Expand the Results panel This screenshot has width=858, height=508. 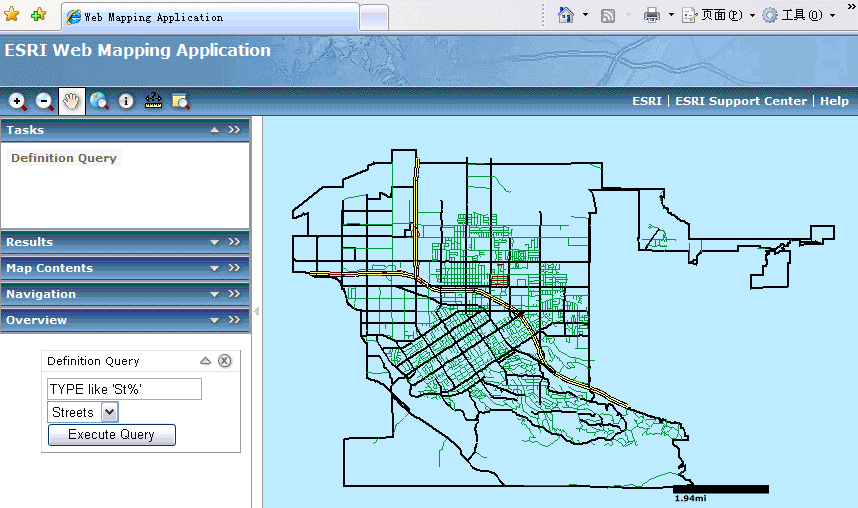click(x=214, y=242)
